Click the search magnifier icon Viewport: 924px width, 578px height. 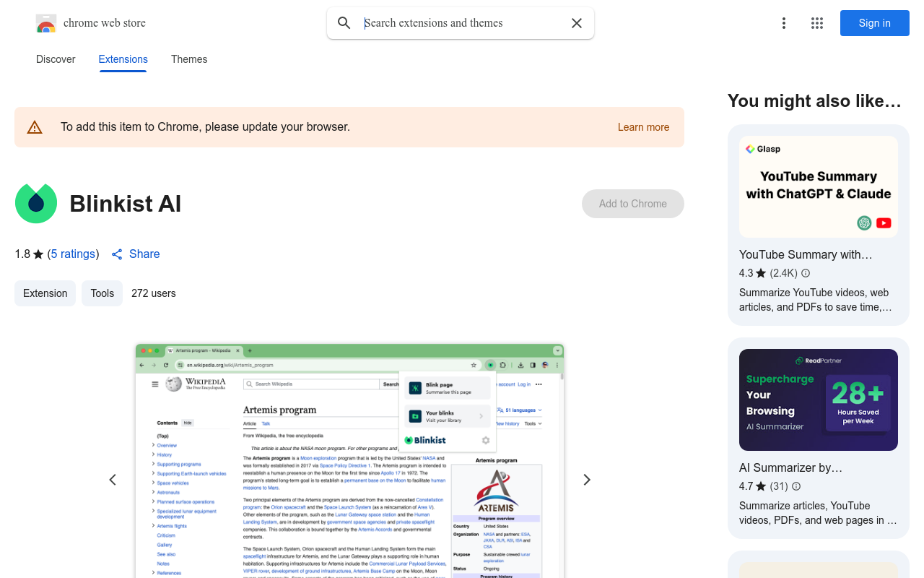click(344, 23)
